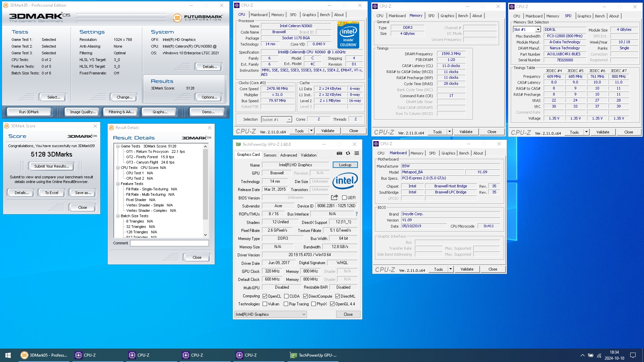Activate the fourth CPU-Z taskbar item

(x=259, y=355)
